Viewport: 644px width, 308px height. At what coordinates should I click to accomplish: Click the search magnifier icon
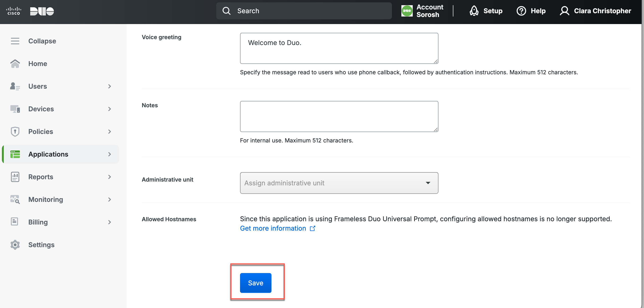pos(227,11)
